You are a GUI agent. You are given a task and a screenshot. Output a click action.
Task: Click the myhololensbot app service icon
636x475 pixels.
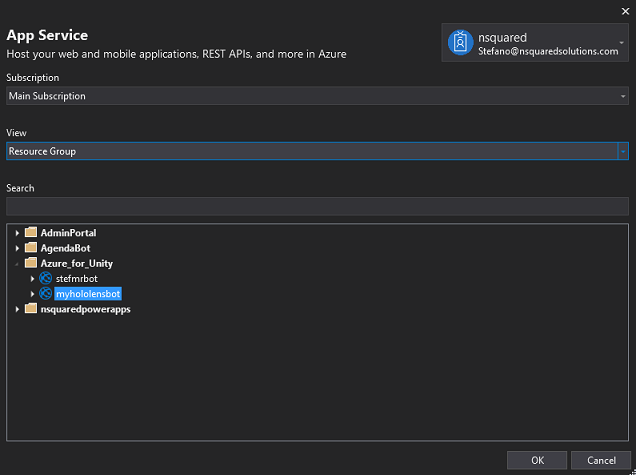(45, 293)
